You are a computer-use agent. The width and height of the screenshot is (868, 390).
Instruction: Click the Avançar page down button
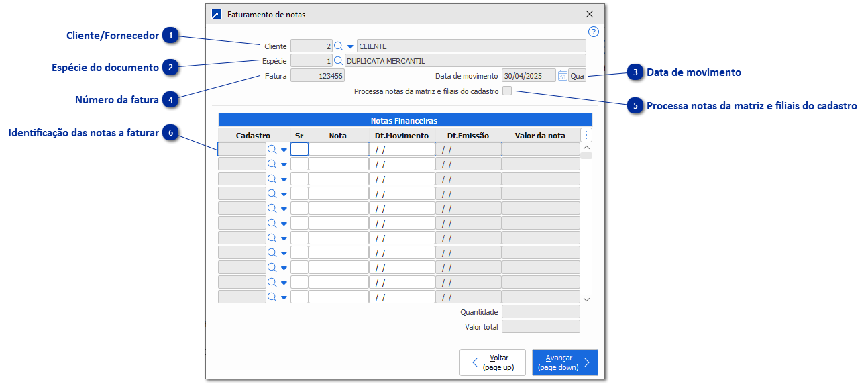point(564,362)
